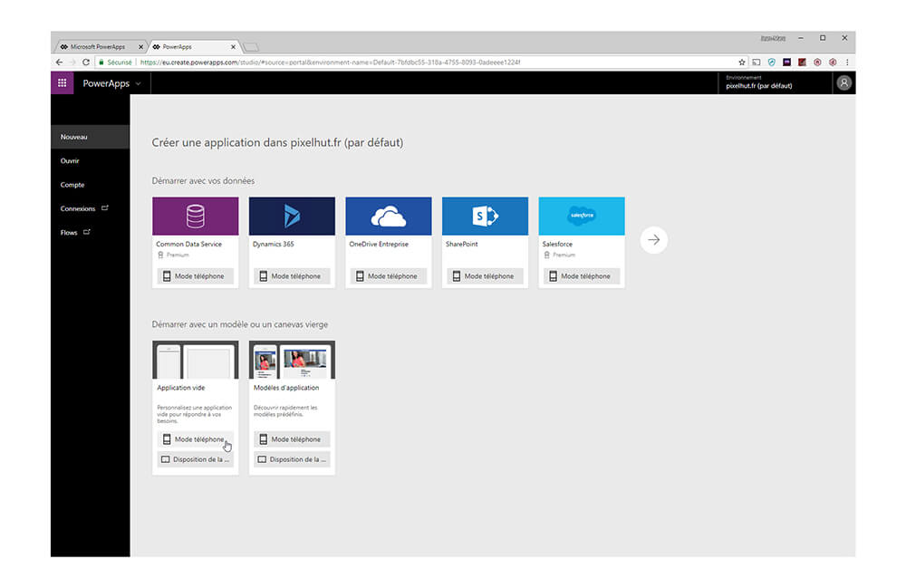The width and height of the screenshot is (906, 588).
Task: Click Mode téléphone under Common Data Service
Action: [x=196, y=276]
